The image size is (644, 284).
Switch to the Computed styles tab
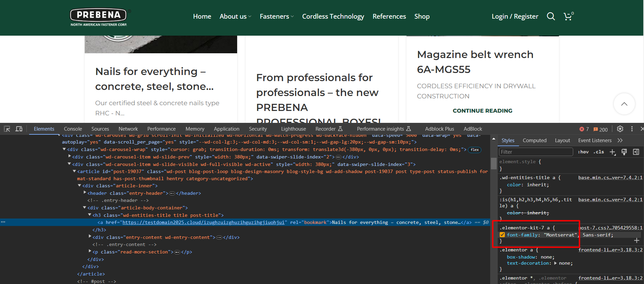535,140
